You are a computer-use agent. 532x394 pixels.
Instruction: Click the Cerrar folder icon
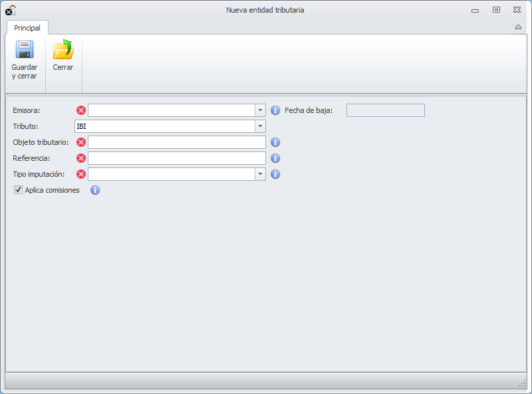[63, 50]
